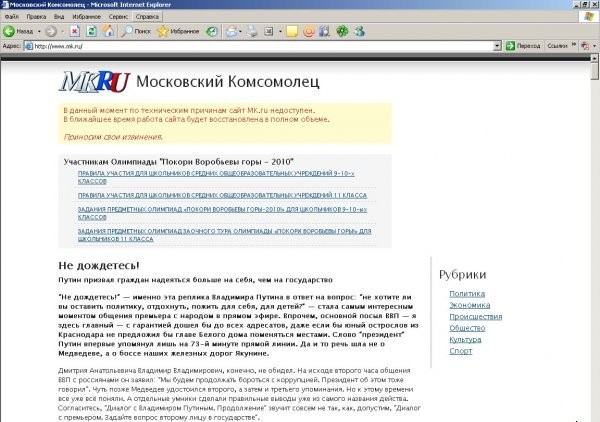Open olympiad tasks link for 9-10-ых классов

click(222, 213)
